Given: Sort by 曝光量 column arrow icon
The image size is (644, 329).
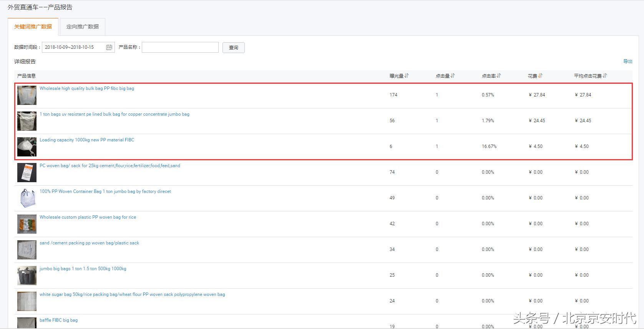Looking at the screenshot, I should pos(407,76).
